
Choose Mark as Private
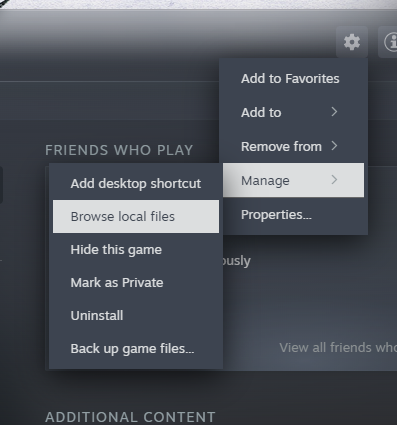pyautogui.click(x=136, y=283)
